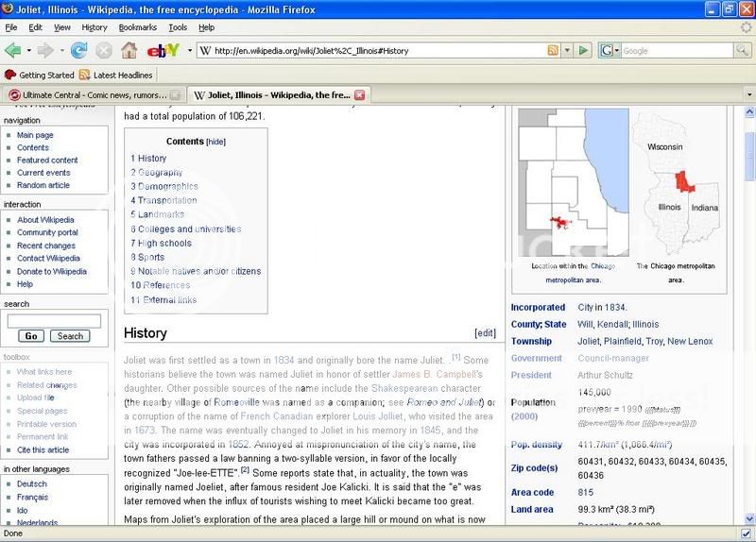This screenshot has width=756, height=542.
Task: Click the Wikipedia site icon in URL bar
Action: pyautogui.click(x=205, y=51)
